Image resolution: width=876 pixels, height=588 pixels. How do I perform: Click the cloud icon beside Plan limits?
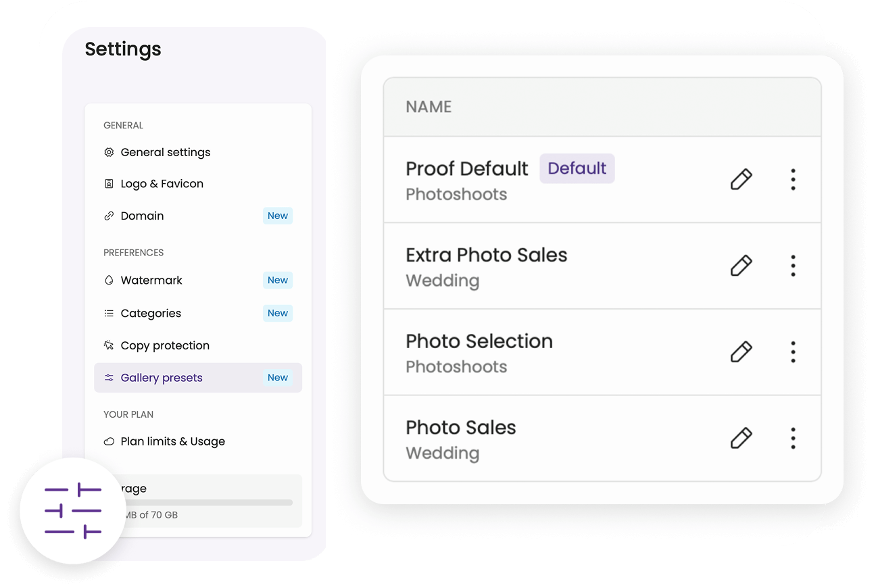coord(109,442)
